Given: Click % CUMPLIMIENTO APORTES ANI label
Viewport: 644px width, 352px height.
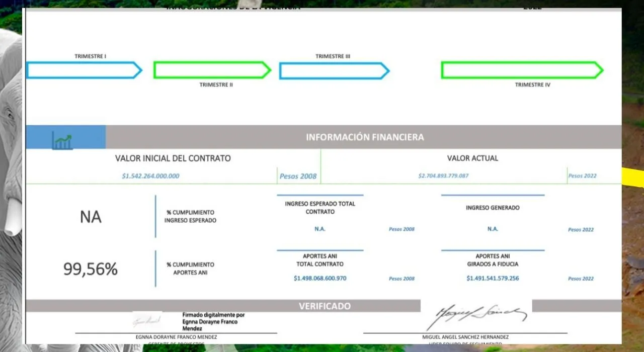Looking at the screenshot, I should (190, 269).
